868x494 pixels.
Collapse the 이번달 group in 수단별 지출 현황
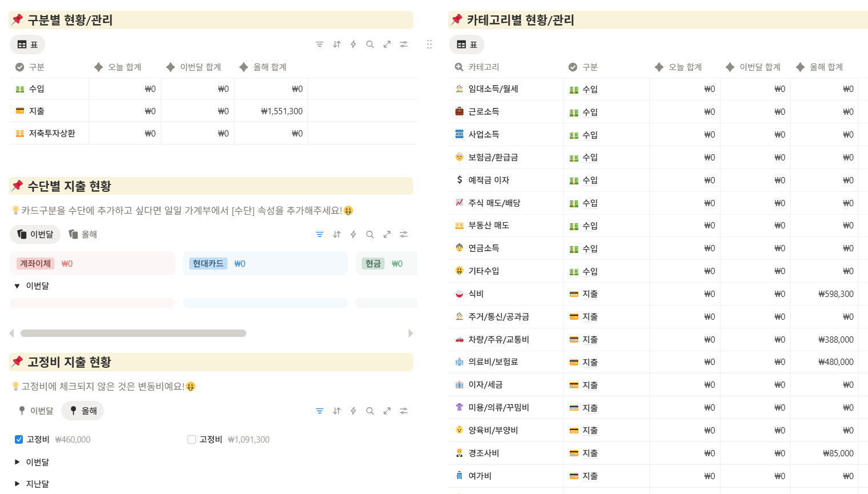point(17,286)
